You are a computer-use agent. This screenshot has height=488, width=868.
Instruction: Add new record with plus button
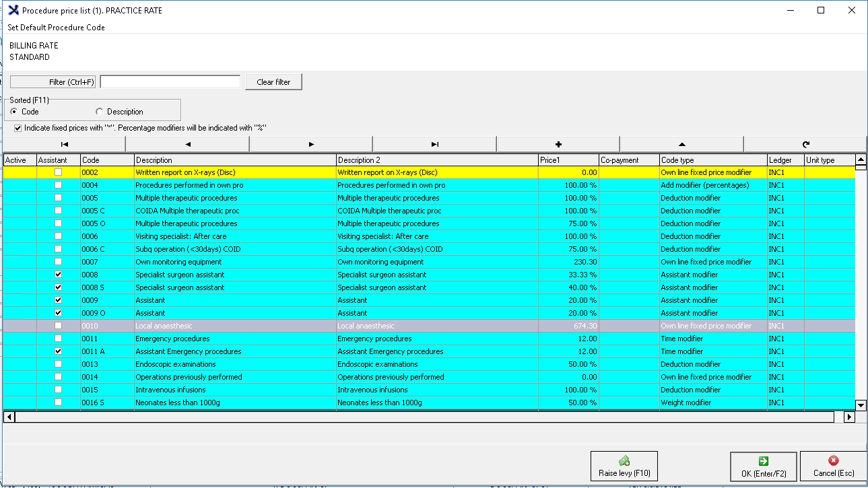tap(558, 144)
